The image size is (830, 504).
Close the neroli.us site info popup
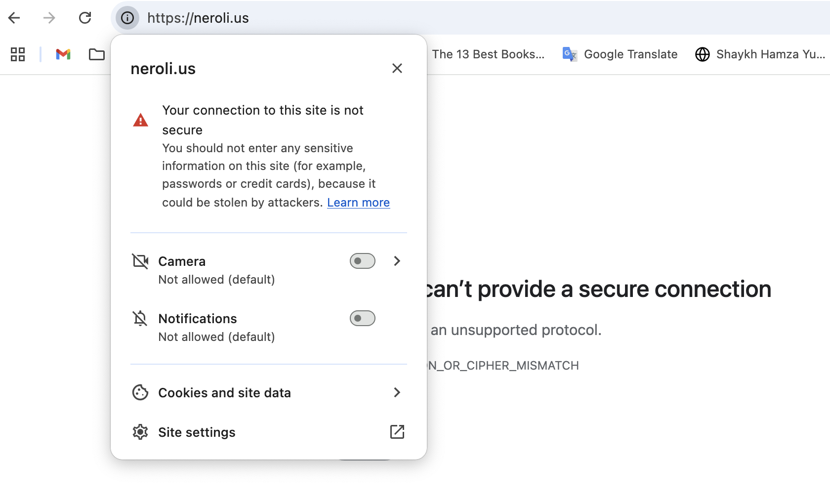(397, 68)
